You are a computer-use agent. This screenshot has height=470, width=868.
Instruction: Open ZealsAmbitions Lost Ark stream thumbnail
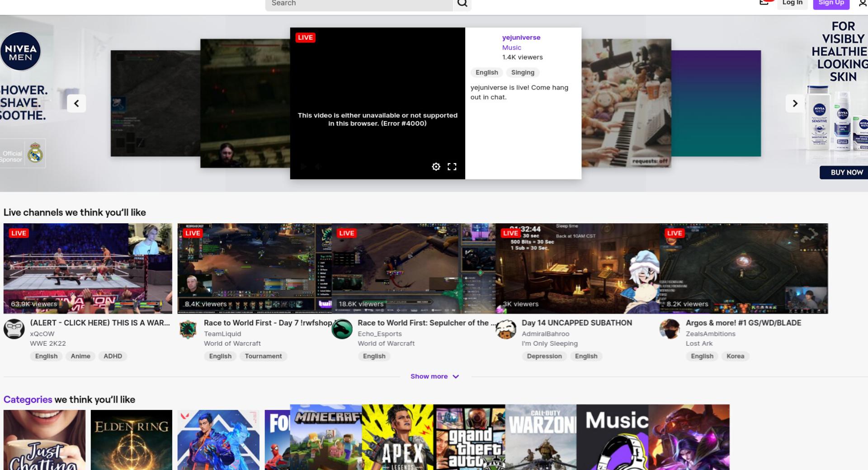[x=744, y=268]
